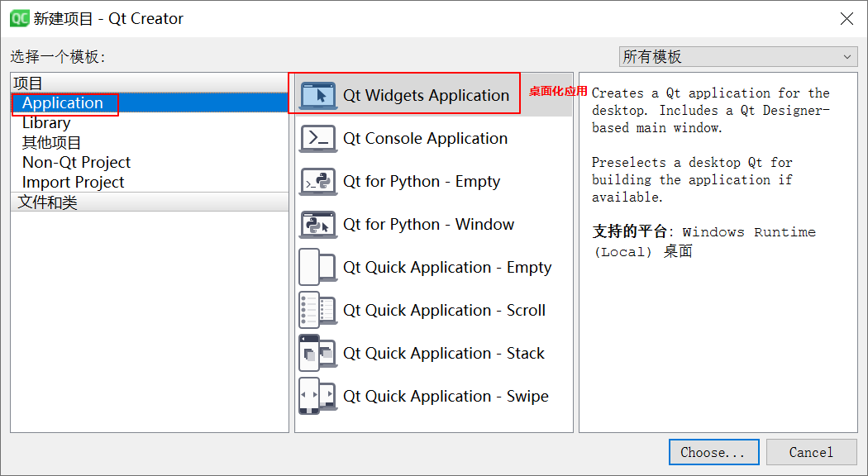Viewport: 868px width, 476px height.
Task: Open the 所有模板 template filter dropdown
Action: (x=738, y=56)
